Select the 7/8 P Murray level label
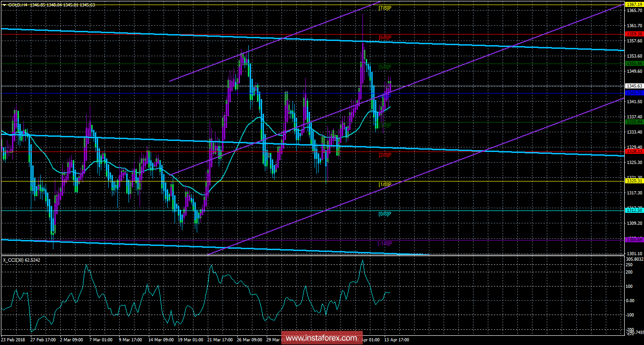Image resolution: width=644 pixels, height=345 pixels. (384, 8)
